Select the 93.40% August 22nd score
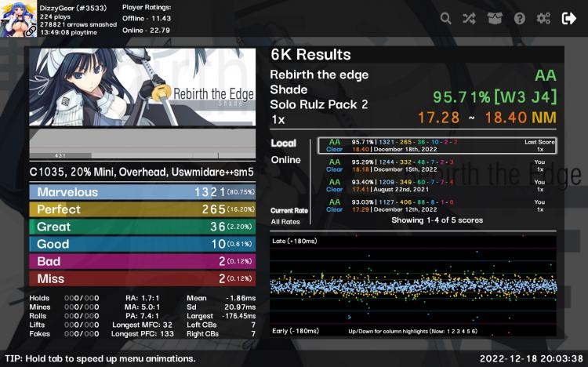 click(x=437, y=185)
